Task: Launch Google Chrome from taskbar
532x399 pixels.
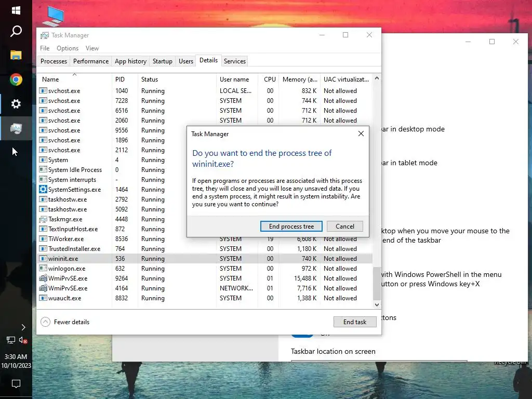Action: 16,79
